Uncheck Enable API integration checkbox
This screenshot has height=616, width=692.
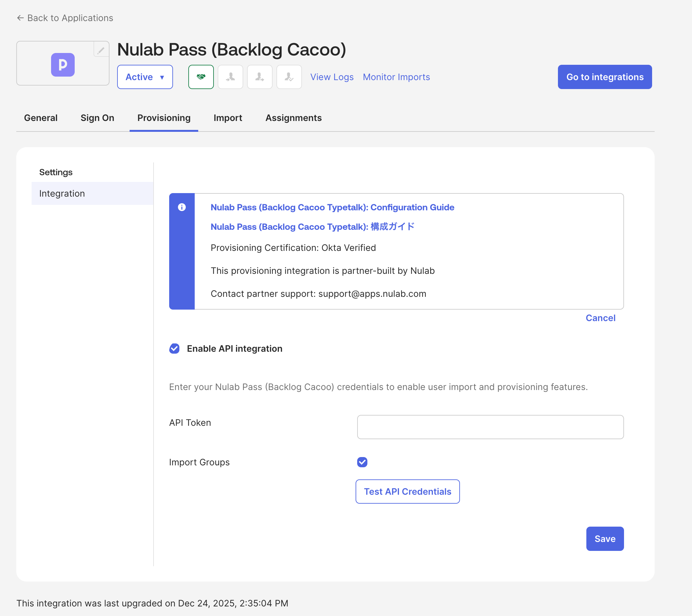[174, 349]
